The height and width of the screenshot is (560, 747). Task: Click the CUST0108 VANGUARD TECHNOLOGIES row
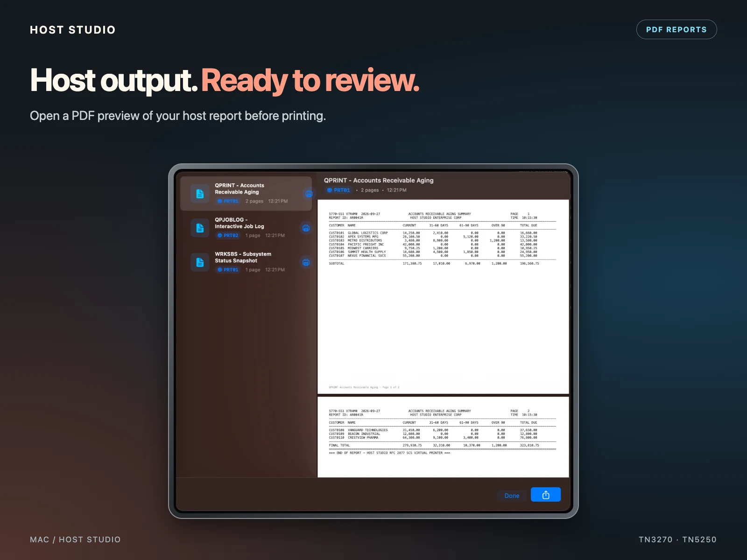click(433, 430)
